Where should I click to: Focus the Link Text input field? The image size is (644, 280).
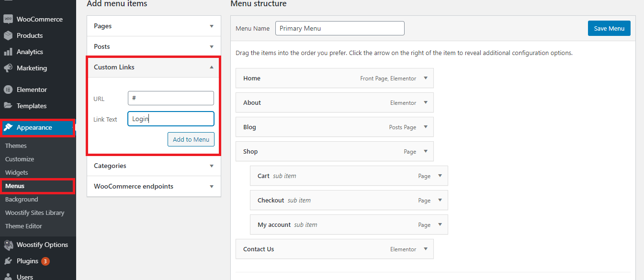171,119
